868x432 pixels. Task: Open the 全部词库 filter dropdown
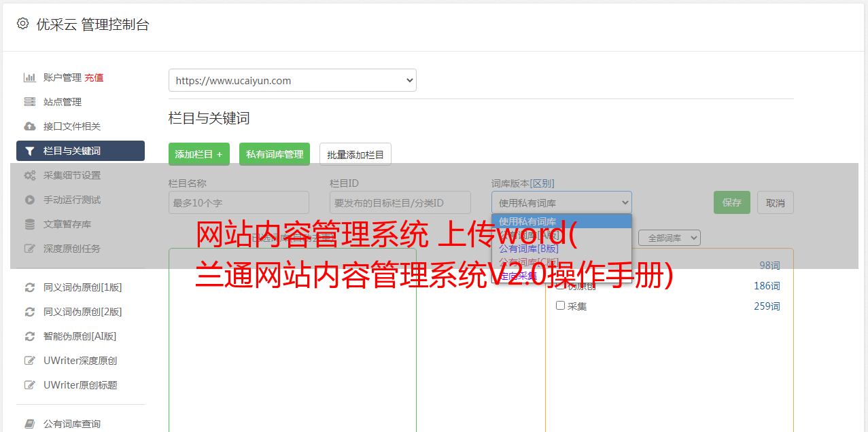pos(669,238)
